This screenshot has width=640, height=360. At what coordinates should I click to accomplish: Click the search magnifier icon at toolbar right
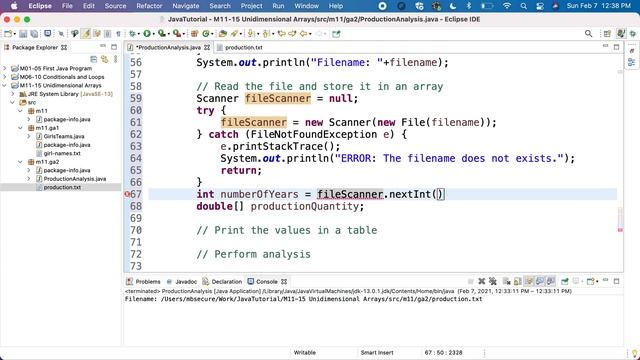click(x=588, y=34)
